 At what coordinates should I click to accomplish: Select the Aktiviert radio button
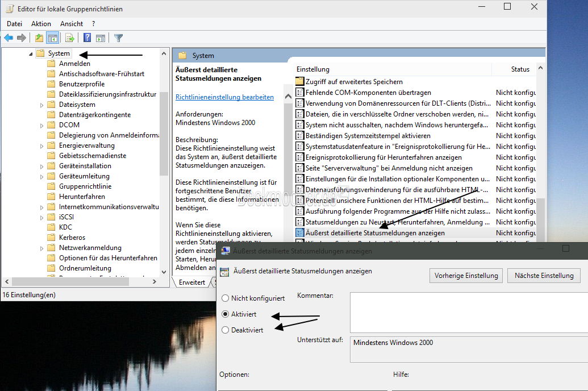coord(225,314)
